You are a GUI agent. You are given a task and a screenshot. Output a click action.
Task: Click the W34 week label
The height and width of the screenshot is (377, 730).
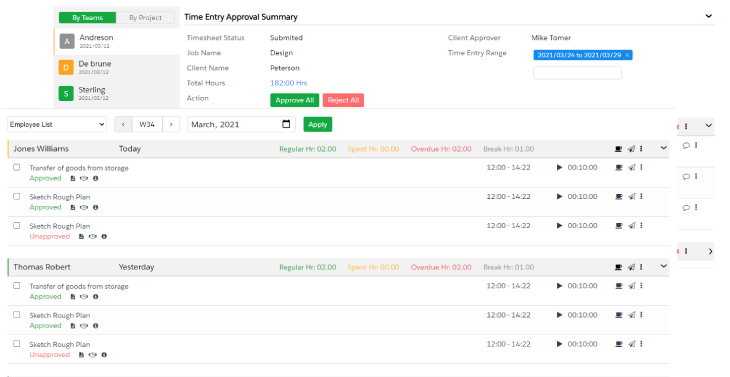click(x=147, y=124)
